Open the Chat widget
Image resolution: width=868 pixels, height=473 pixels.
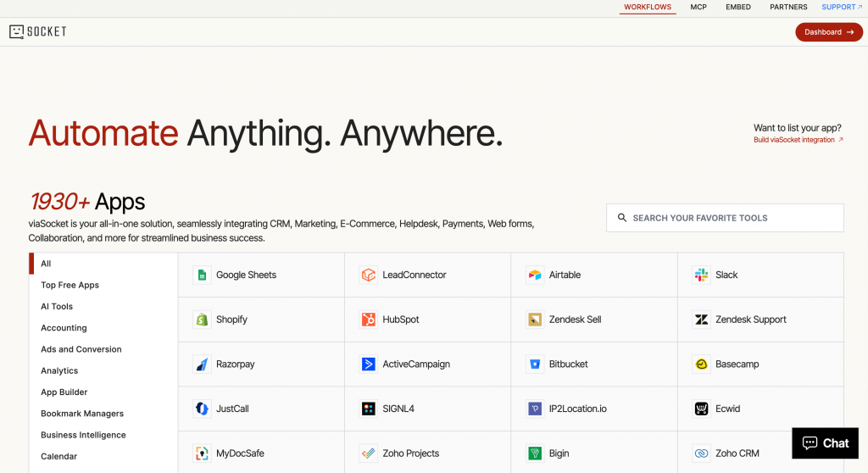[826, 443]
